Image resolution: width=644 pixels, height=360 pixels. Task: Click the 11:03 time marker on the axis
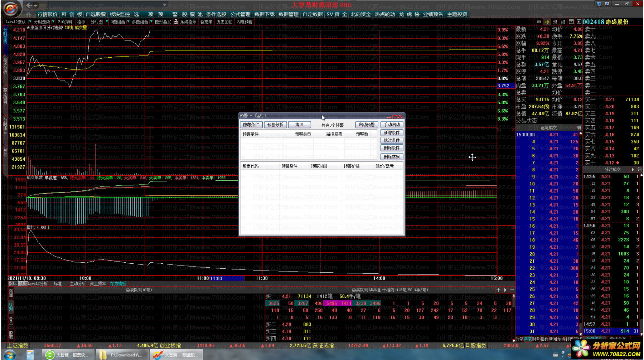[216, 278]
